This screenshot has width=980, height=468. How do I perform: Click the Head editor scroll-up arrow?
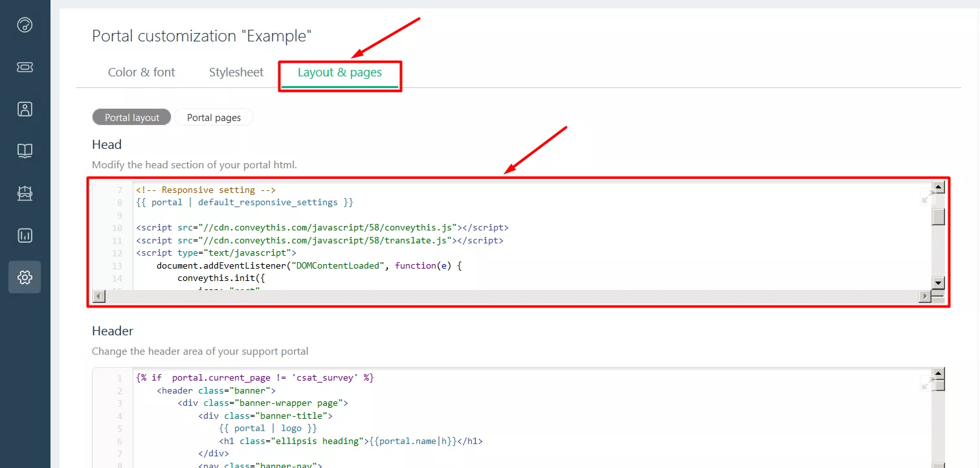[x=938, y=188]
